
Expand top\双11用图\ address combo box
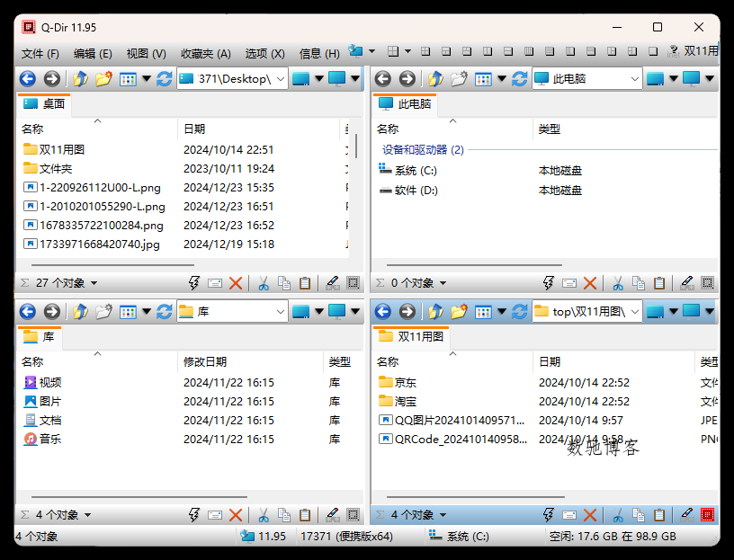click(635, 312)
